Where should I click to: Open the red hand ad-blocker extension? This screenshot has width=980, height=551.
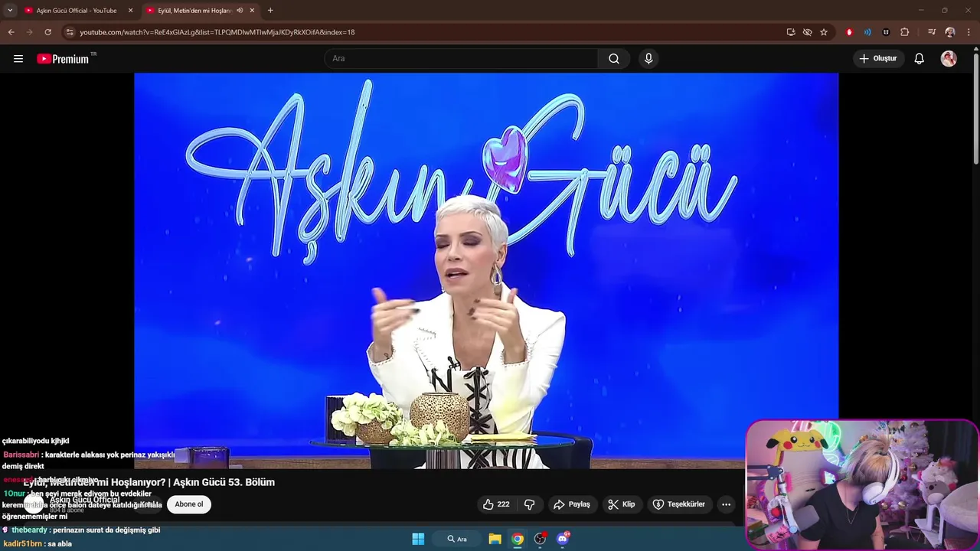click(x=849, y=32)
